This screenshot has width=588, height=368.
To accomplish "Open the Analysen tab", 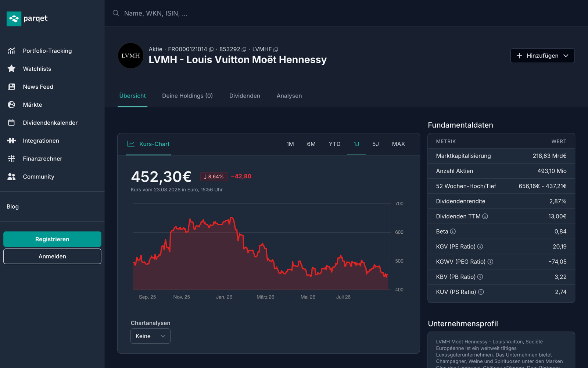I will tap(289, 96).
